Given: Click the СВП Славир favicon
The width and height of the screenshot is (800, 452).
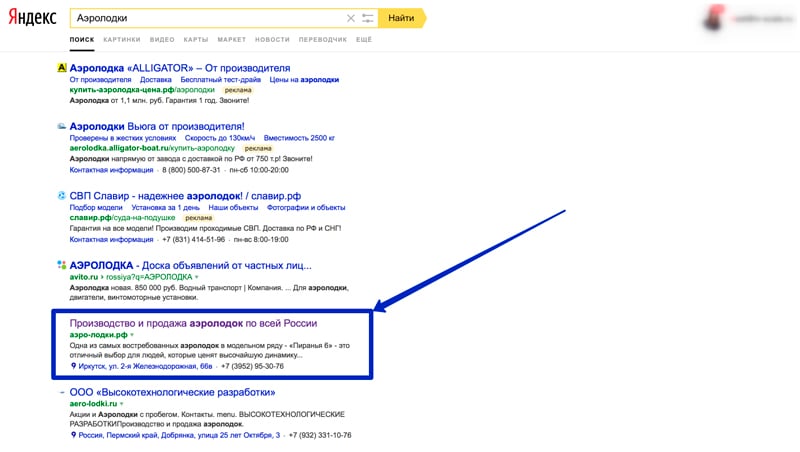Looking at the screenshot, I should pyautogui.click(x=62, y=196).
